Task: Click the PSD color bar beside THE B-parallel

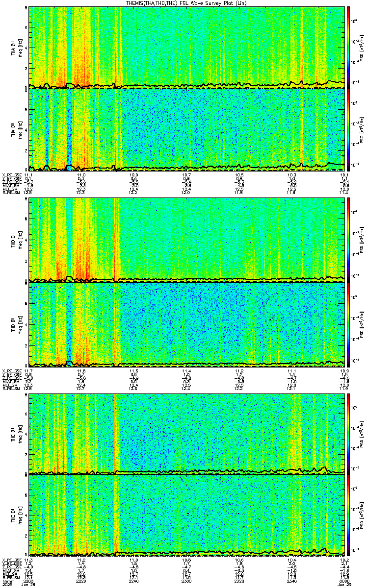Action: [349, 515]
